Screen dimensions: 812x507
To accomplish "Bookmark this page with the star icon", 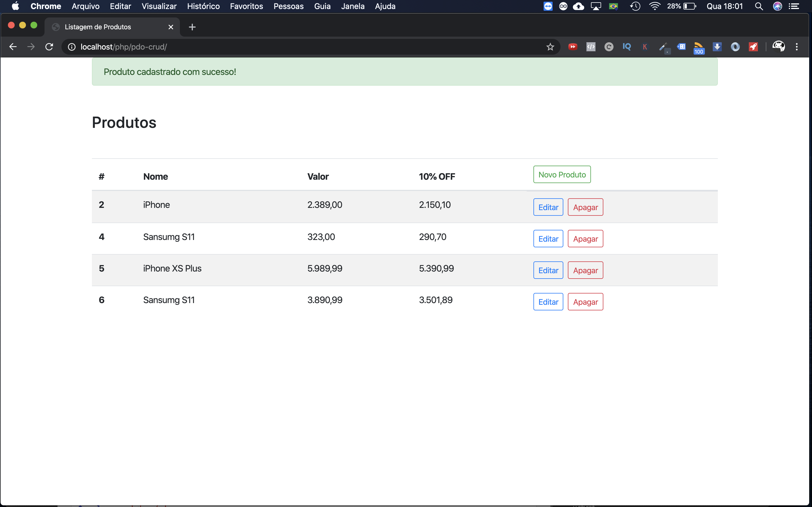I will tap(550, 47).
